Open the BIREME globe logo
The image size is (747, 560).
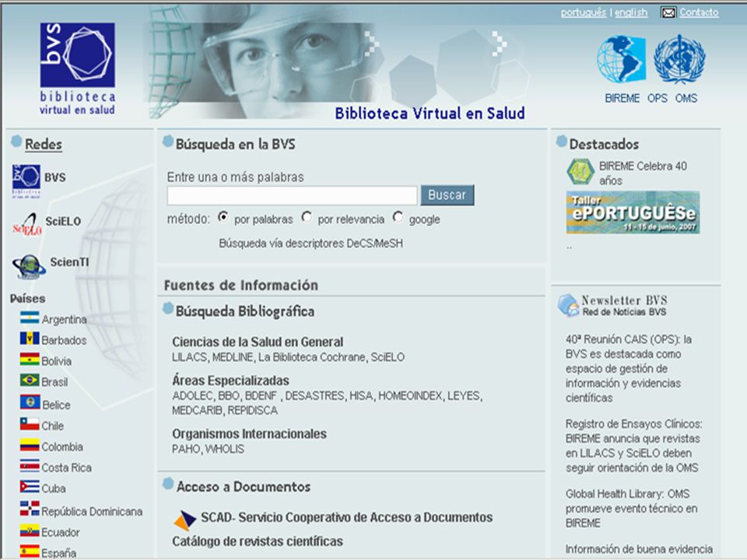(x=621, y=59)
